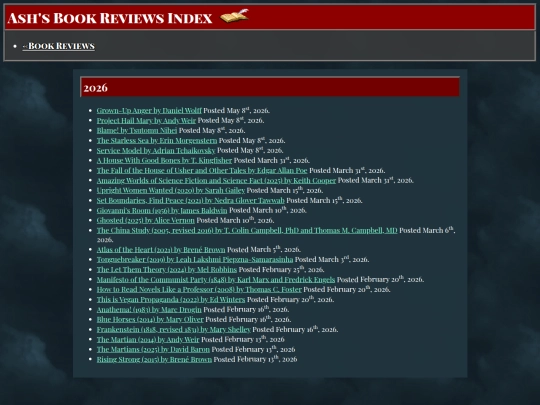Click the date after Atlas of the Heart link
The width and height of the screenshot is (540, 405).
[x=264, y=250]
